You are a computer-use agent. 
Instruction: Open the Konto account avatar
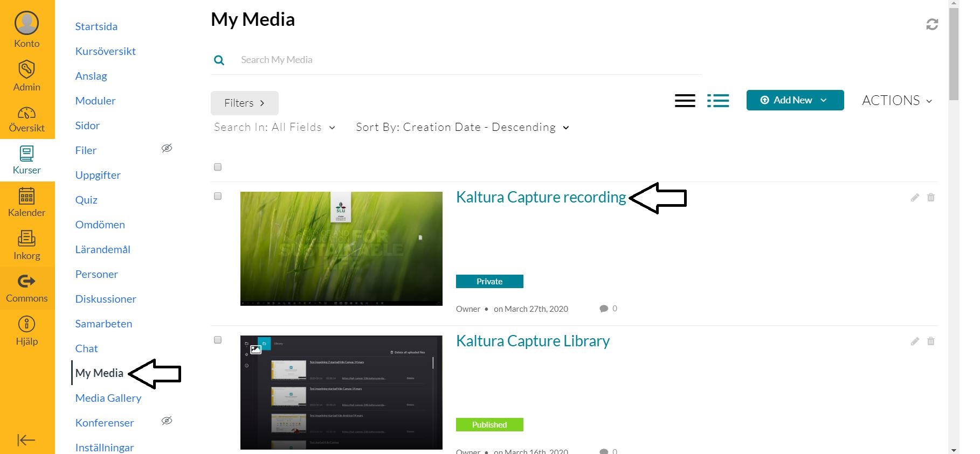(x=26, y=23)
